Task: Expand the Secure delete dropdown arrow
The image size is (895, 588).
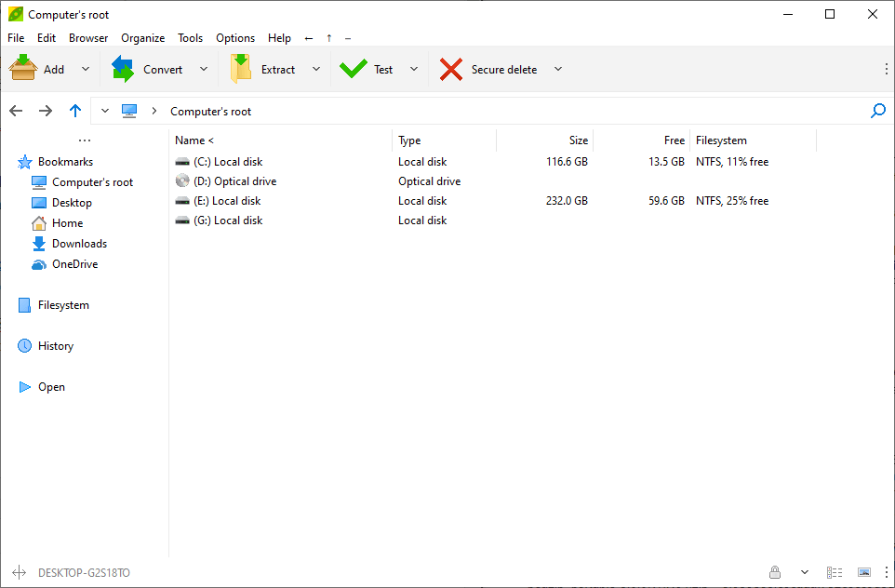Action: 558,69
